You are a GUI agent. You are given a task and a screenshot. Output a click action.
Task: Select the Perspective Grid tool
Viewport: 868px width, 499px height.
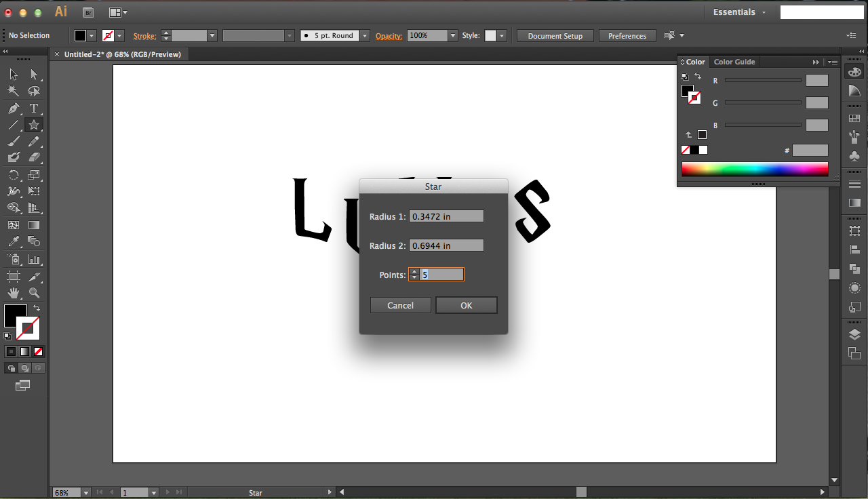tap(34, 208)
